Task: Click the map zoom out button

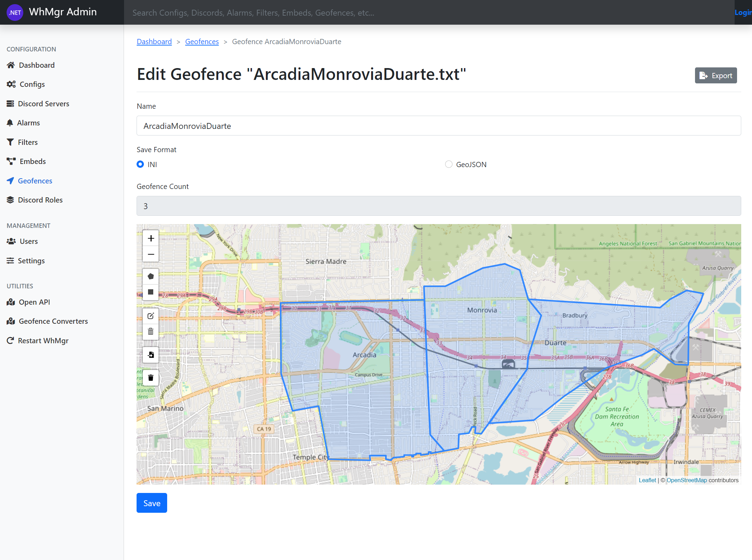Action: tap(151, 254)
